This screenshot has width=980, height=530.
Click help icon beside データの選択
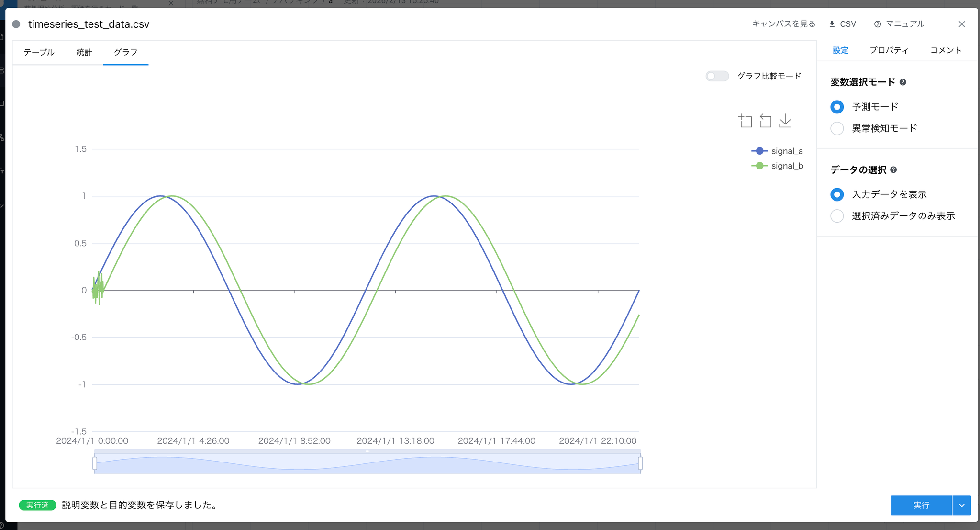pyautogui.click(x=893, y=170)
